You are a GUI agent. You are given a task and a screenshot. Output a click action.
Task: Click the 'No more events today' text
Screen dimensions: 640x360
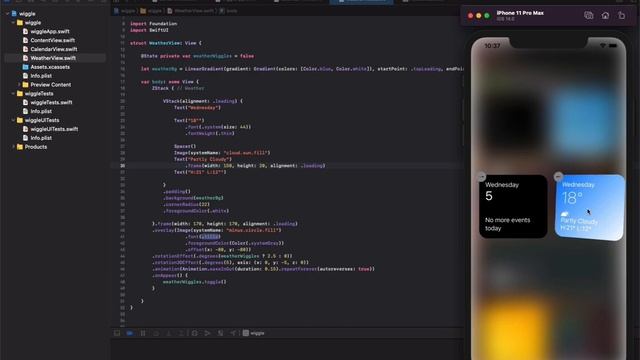[507, 224]
